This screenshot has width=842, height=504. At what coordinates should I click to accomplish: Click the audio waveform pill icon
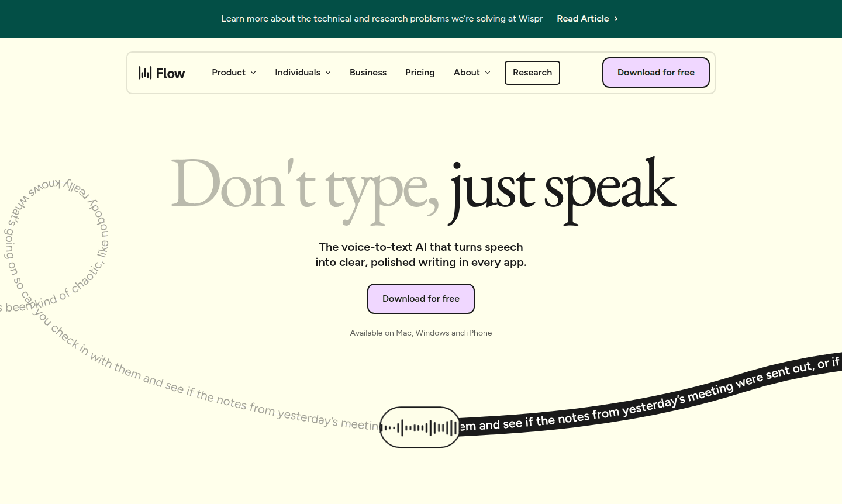420,427
